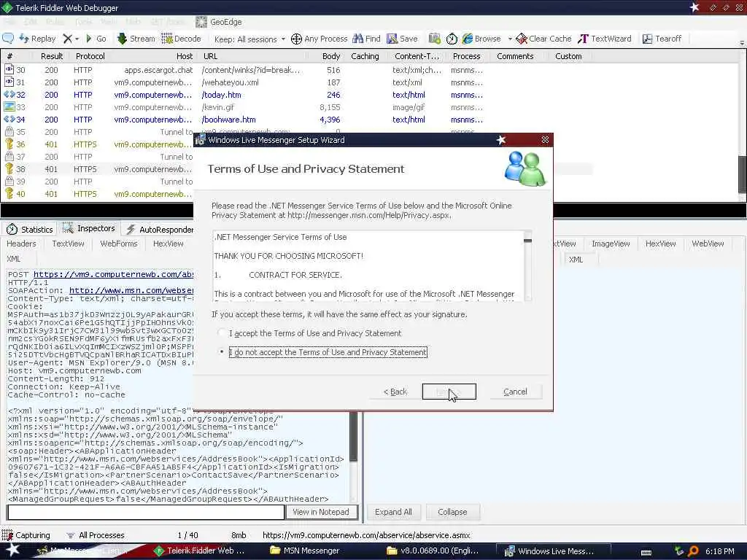747x560 pixels.
Task: Click the comment speech bubble icon in Fiddler toolbar
Action: tap(8, 39)
